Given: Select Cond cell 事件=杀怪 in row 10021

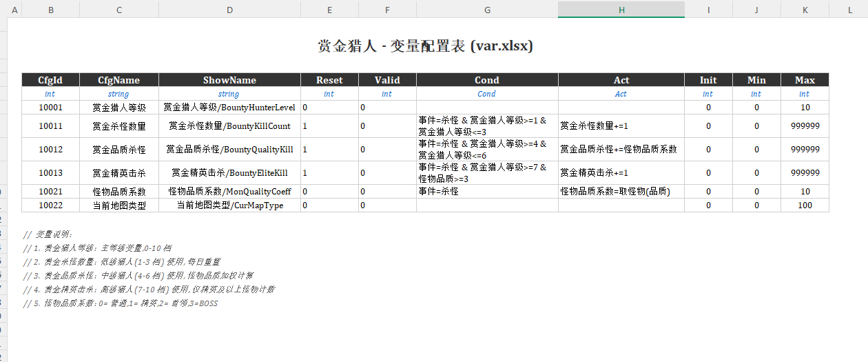Looking at the screenshot, I should click(x=487, y=192).
